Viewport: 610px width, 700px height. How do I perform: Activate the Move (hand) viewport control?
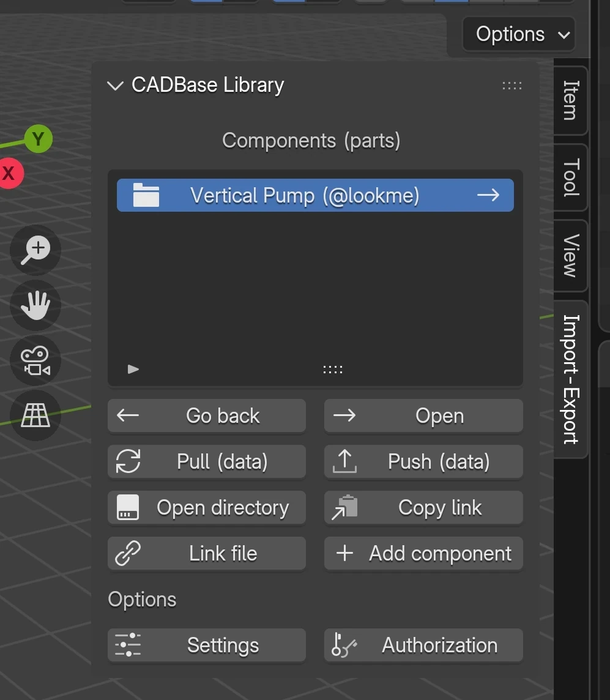coord(35,306)
